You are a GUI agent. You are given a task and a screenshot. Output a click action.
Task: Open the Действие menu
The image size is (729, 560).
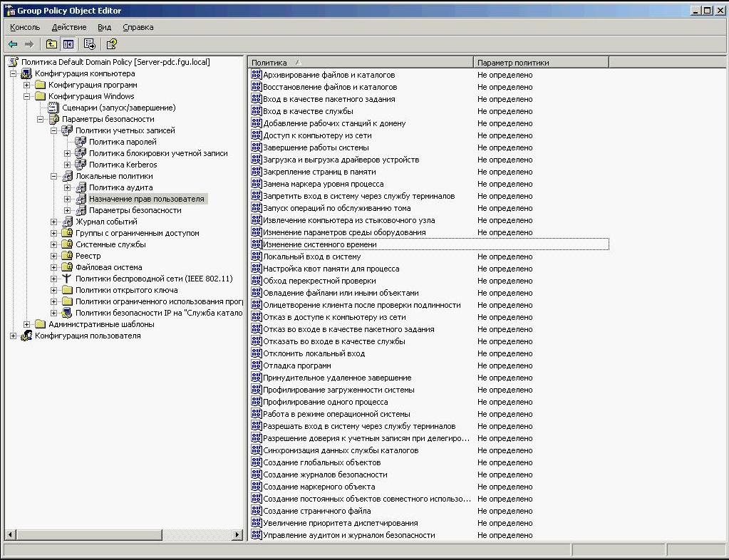(69, 27)
